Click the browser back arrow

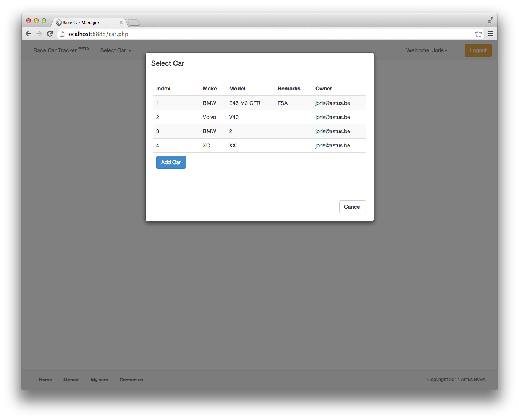click(x=28, y=34)
